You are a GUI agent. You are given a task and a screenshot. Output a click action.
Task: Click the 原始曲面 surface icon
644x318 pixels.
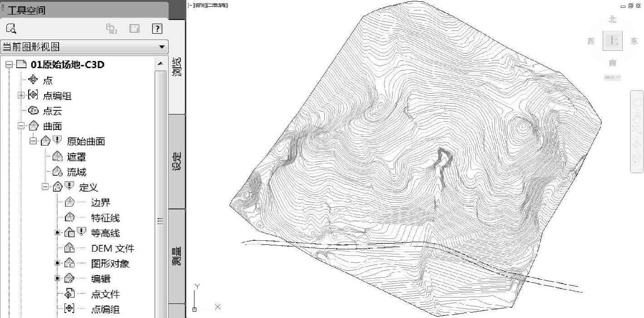click(x=45, y=141)
